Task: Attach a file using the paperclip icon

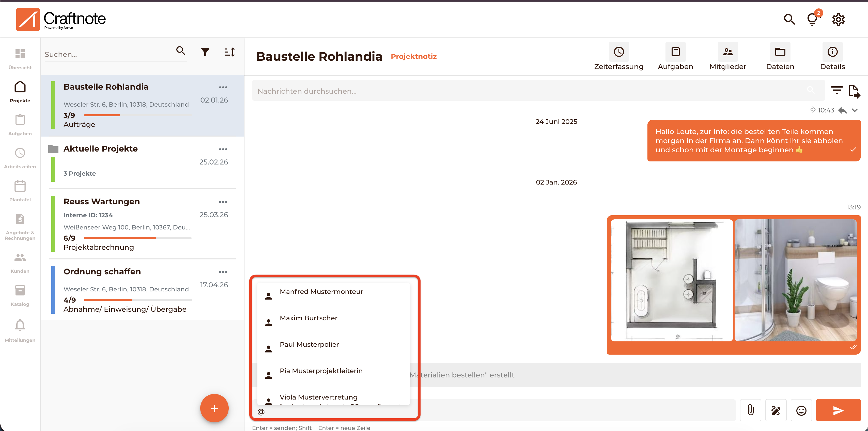Action: coord(750,410)
